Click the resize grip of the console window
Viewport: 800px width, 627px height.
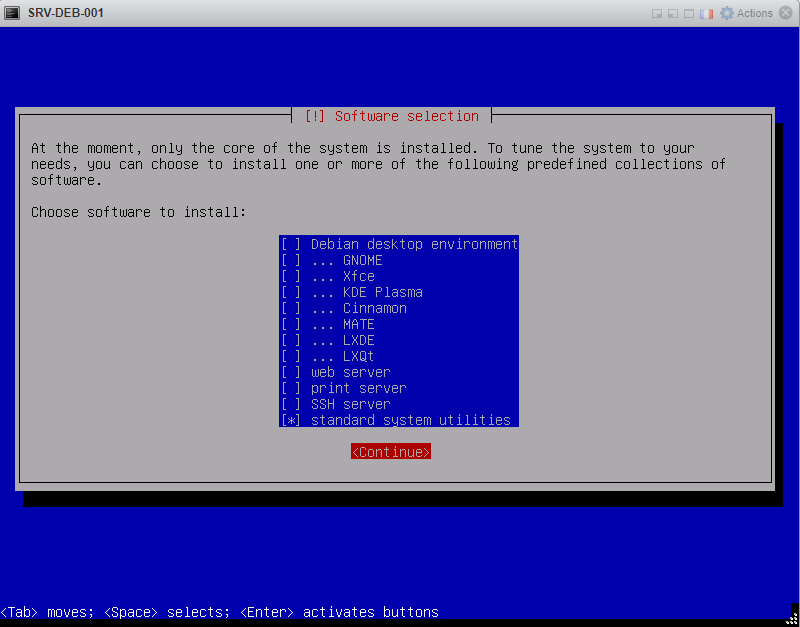(x=792, y=620)
